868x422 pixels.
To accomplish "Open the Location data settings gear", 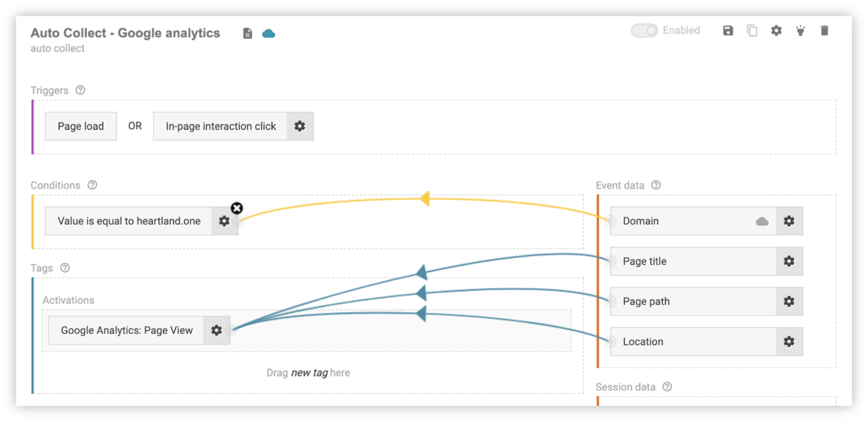I will click(x=789, y=342).
